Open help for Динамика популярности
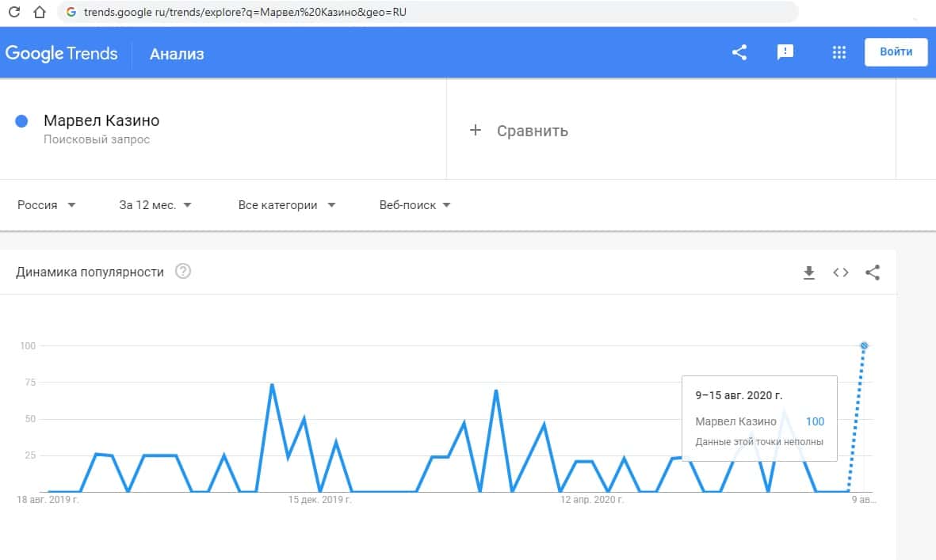The width and height of the screenshot is (936, 560). [183, 272]
